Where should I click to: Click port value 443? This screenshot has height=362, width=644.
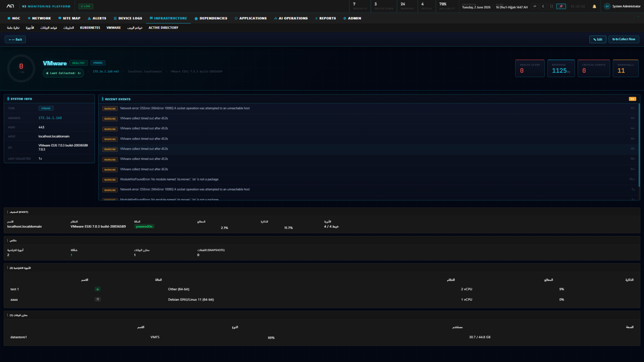[41, 127]
